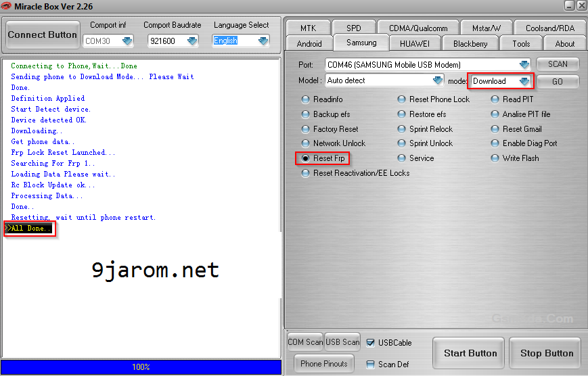Click the 'All Done..' log line
This screenshot has height=376, width=588.
tap(28, 229)
